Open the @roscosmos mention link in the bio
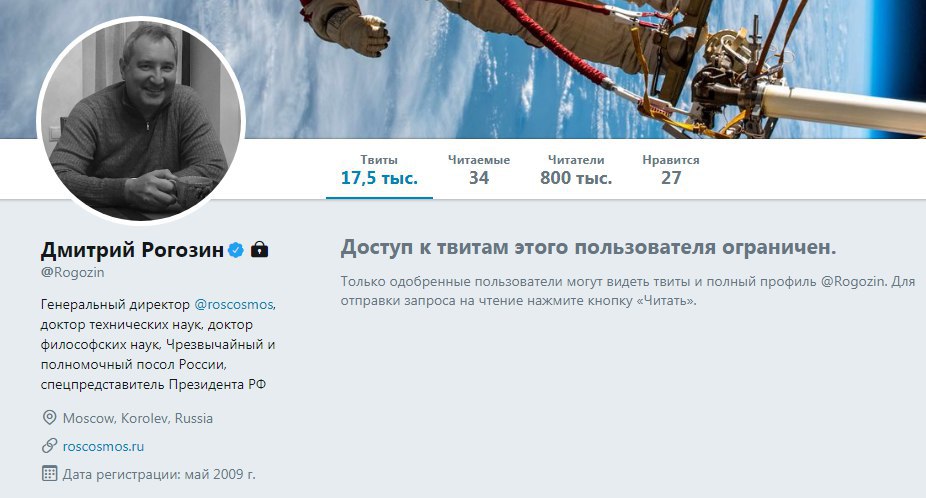This screenshot has height=498, width=926. pos(234,304)
